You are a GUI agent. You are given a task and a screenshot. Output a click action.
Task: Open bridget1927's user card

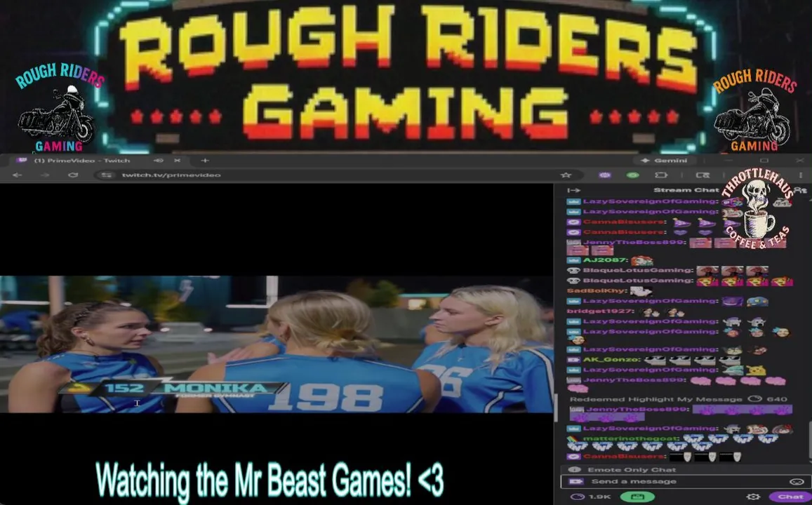(600, 311)
